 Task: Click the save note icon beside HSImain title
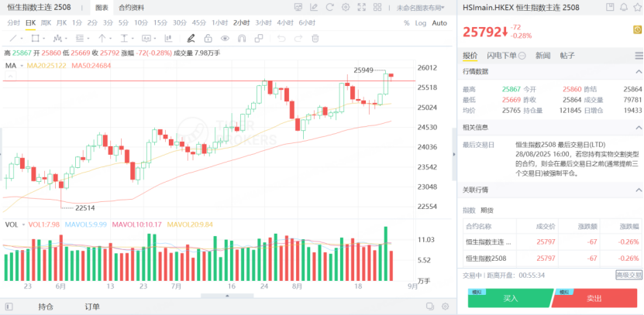click(610, 7)
